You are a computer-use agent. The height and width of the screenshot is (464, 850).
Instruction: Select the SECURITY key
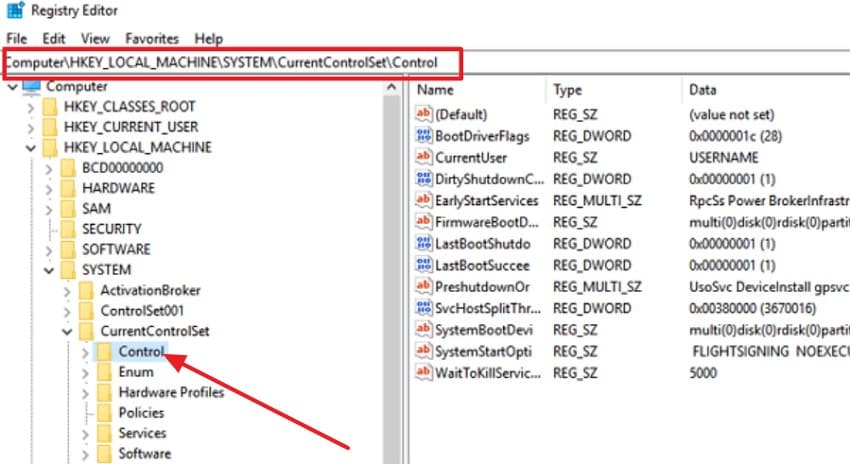click(x=112, y=229)
